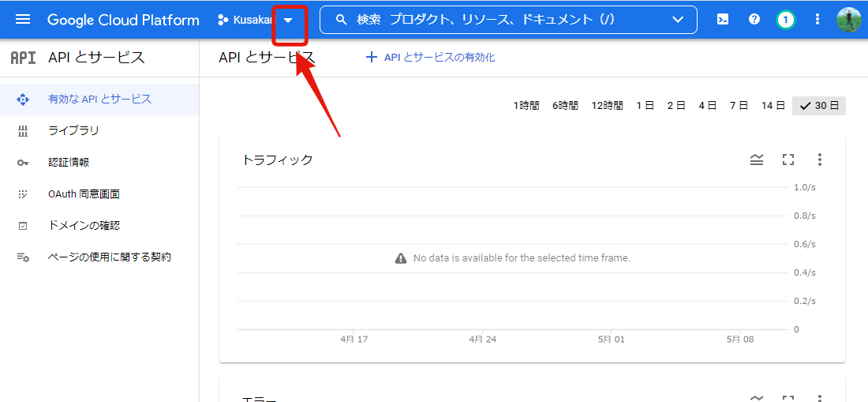868x402 pixels.
Task: Click the ドメインの確認 checkbox icon
Action: click(x=23, y=226)
